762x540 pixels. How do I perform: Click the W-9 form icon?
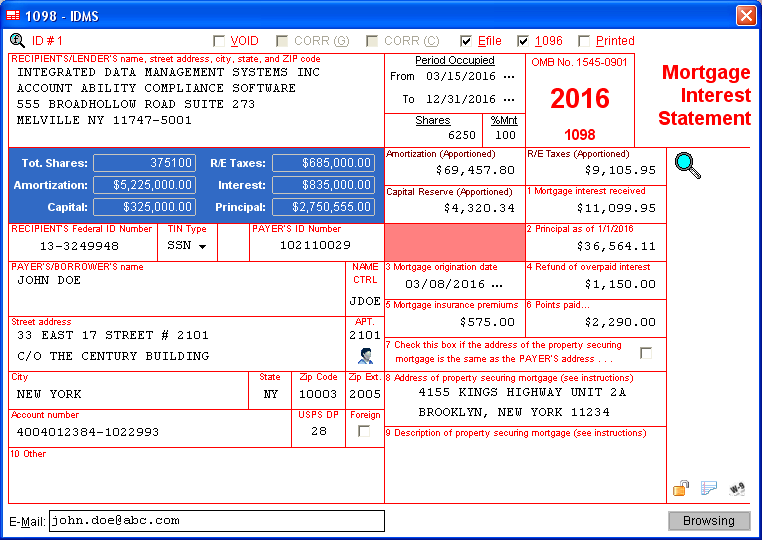pyautogui.click(x=739, y=488)
